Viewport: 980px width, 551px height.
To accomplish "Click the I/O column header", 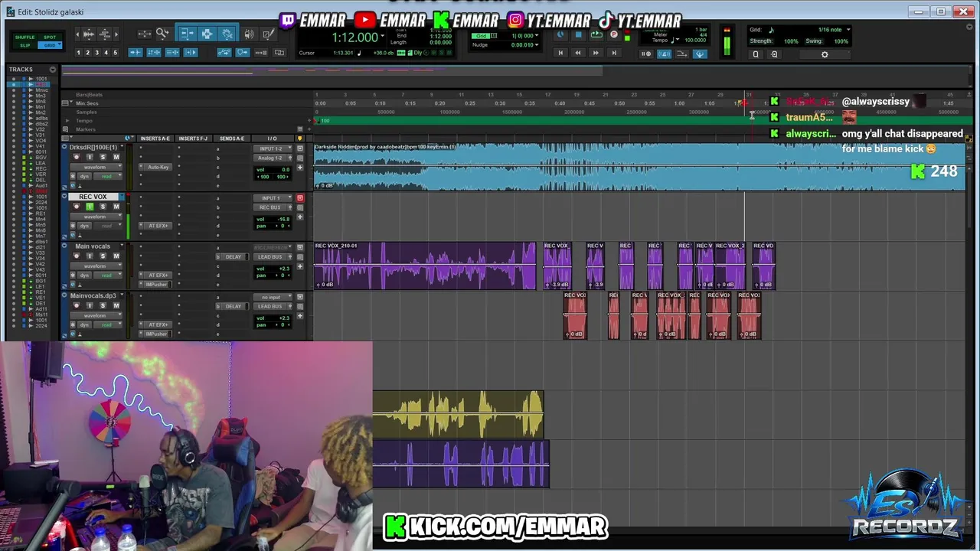I will (272, 139).
